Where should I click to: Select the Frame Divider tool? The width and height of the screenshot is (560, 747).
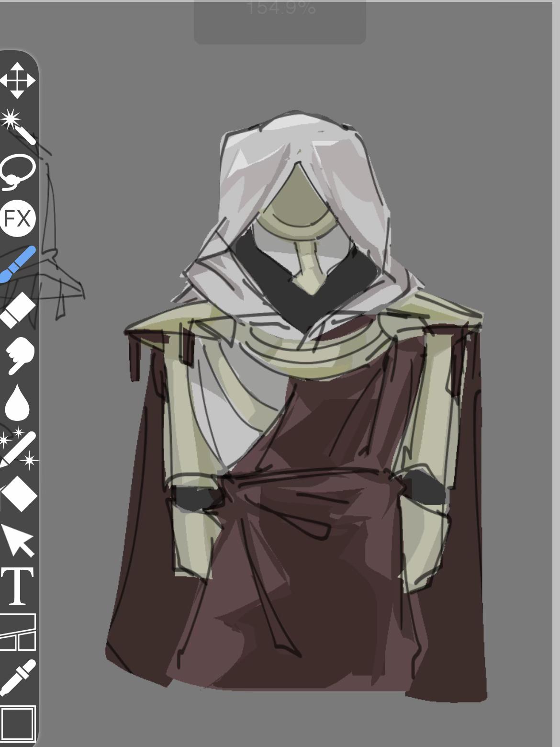pyautogui.click(x=18, y=632)
